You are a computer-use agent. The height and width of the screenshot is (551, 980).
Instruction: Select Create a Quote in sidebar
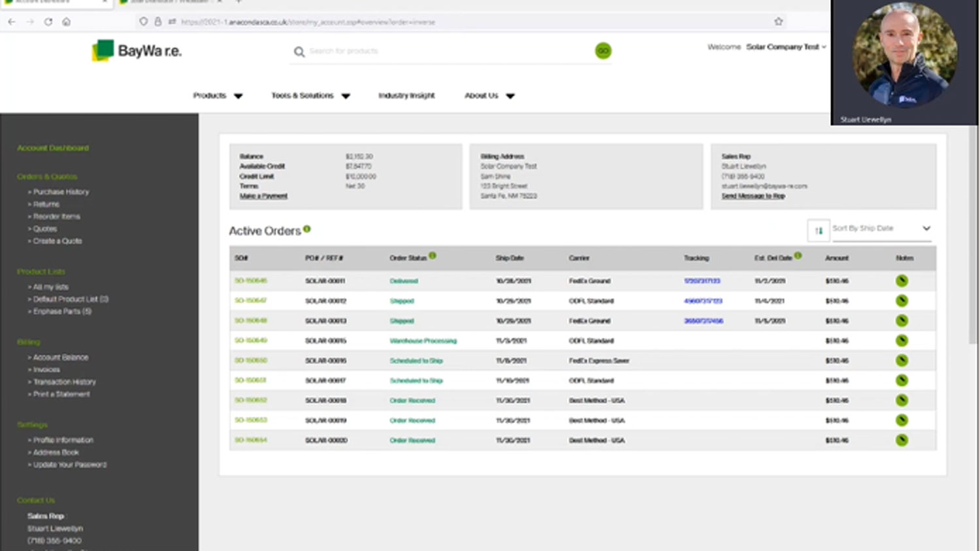coord(57,241)
